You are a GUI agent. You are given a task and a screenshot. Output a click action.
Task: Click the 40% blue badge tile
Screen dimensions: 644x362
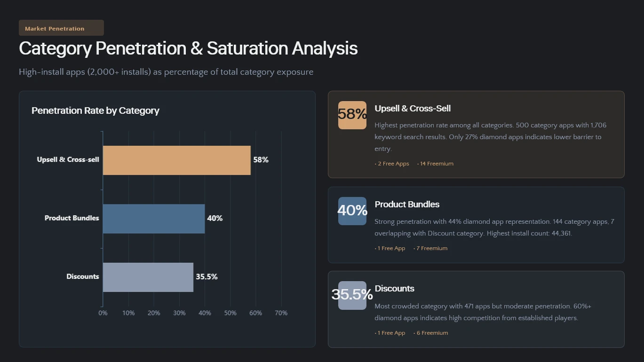click(x=352, y=211)
